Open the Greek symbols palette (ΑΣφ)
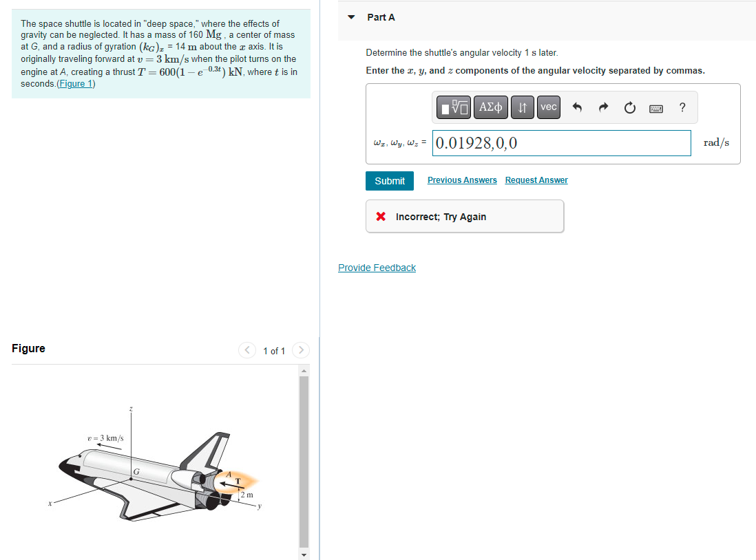Image resolution: width=756 pixels, height=560 pixels. 490,107
